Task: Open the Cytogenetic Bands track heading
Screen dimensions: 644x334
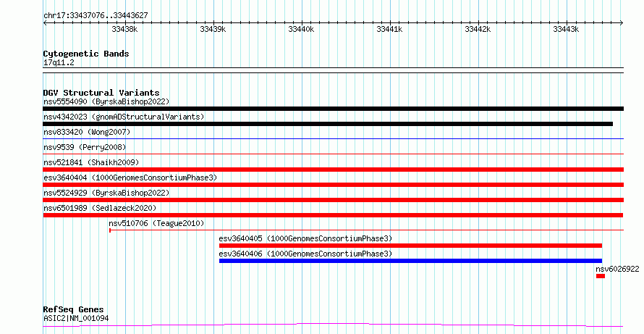Action: click(x=86, y=54)
